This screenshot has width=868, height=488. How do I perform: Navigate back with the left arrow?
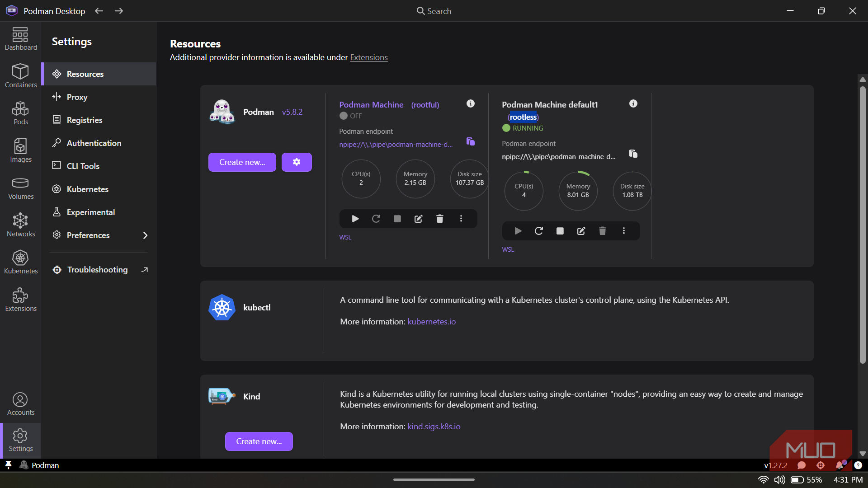[x=99, y=11]
